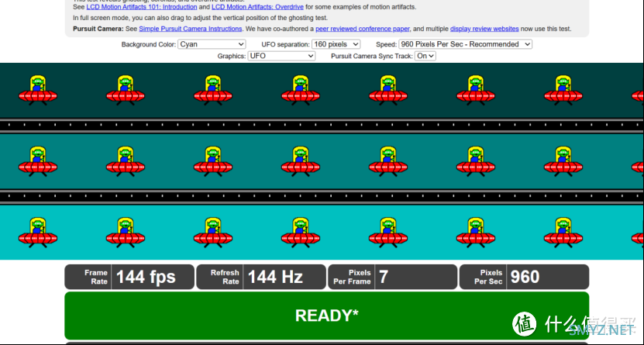
Task: Click the Graphics label
Action: [232, 57]
